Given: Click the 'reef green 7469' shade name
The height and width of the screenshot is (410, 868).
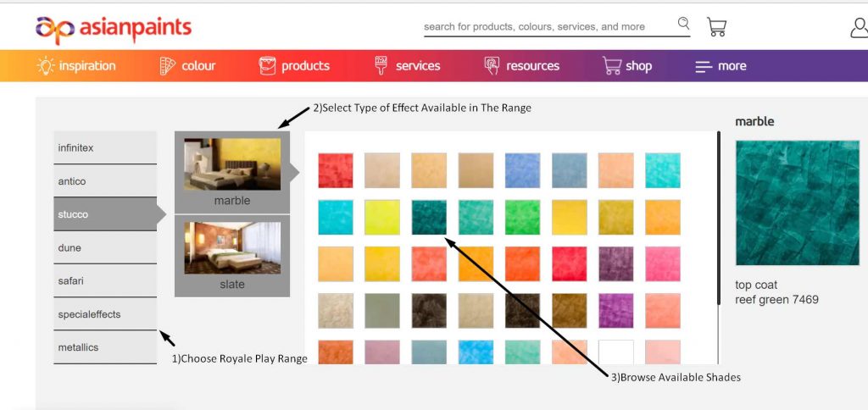Looking at the screenshot, I should 776,300.
